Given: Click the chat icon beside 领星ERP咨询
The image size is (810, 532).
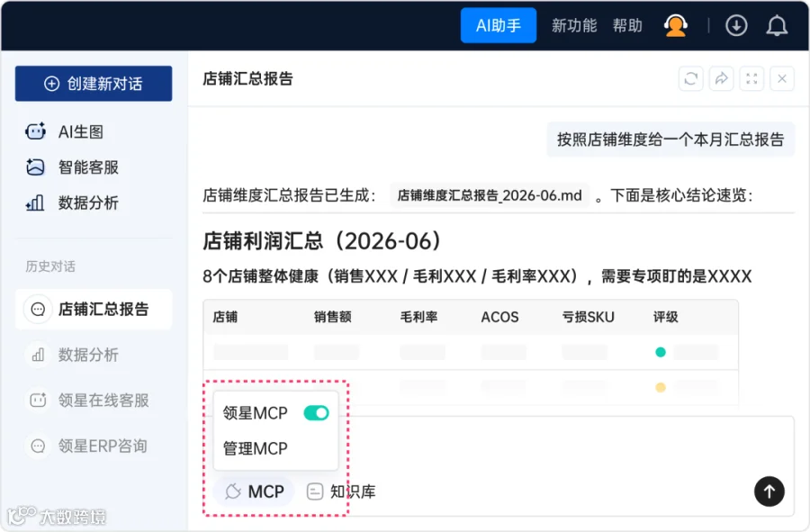Looking at the screenshot, I should pos(38,446).
